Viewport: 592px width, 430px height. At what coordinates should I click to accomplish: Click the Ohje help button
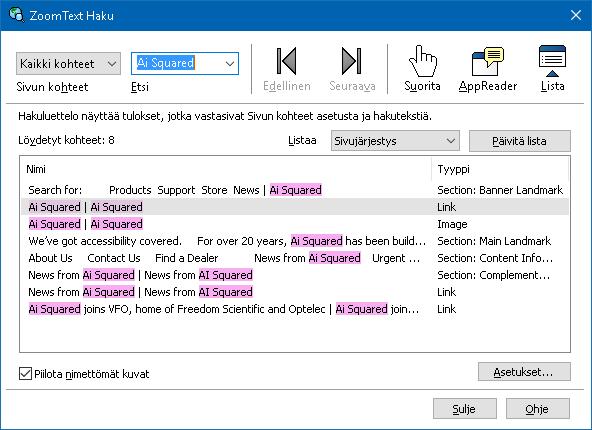[x=538, y=409]
